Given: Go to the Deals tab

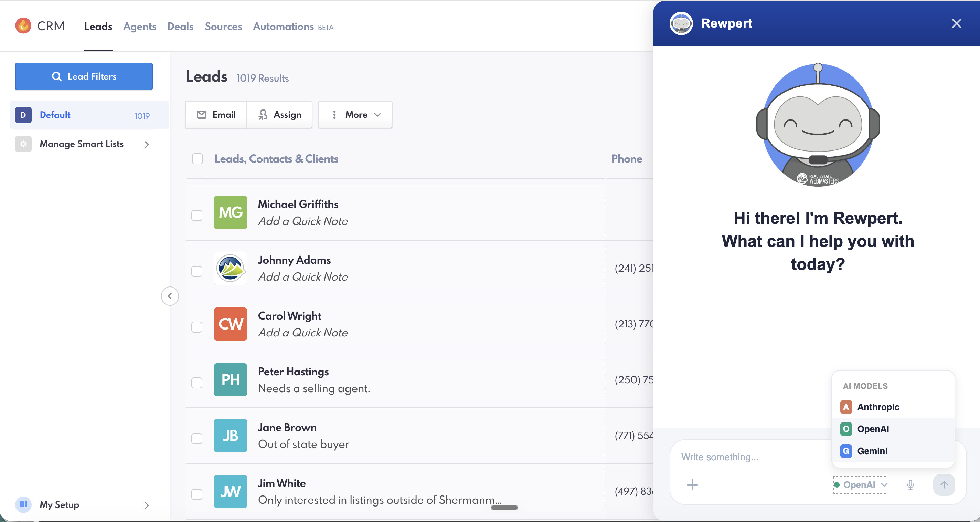Looking at the screenshot, I should 180,26.
